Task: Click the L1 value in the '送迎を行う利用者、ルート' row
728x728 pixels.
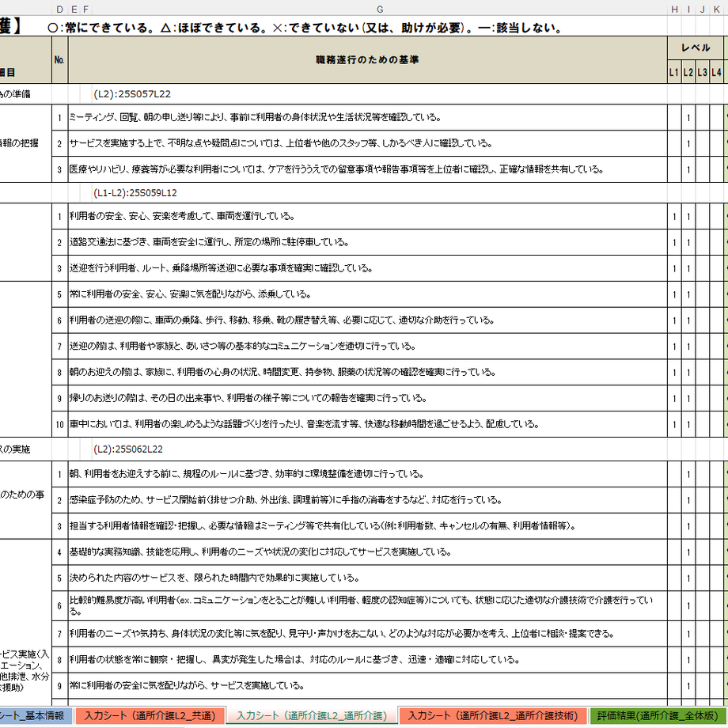Action: [x=675, y=268]
